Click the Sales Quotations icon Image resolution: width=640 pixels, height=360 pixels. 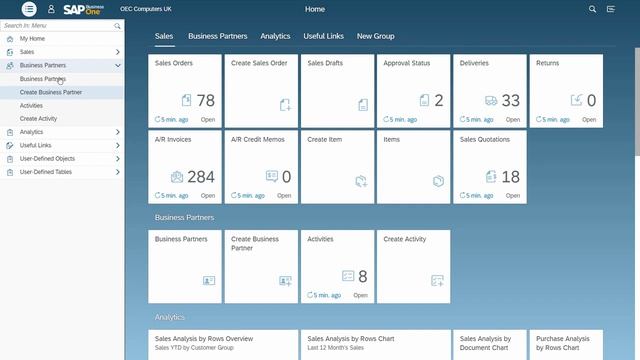pos(491,176)
